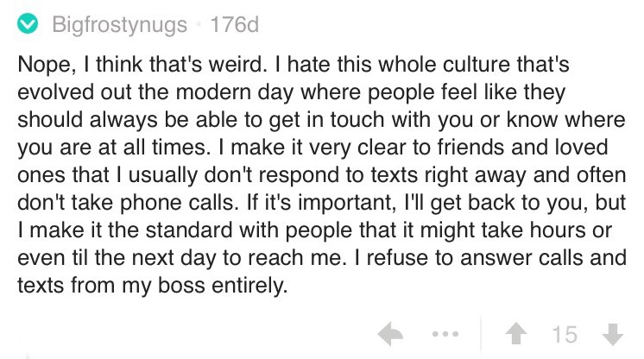The width and height of the screenshot is (644, 359).
Task: Click the line beginning "should always be able"
Action: pyautogui.click(x=321, y=120)
